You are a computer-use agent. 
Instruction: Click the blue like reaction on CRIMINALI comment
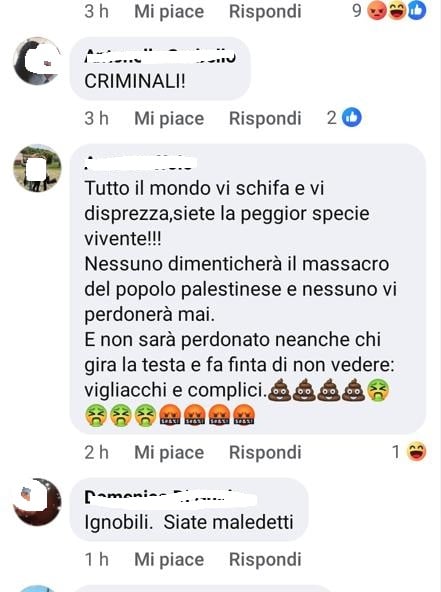pyautogui.click(x=352, y=118)
